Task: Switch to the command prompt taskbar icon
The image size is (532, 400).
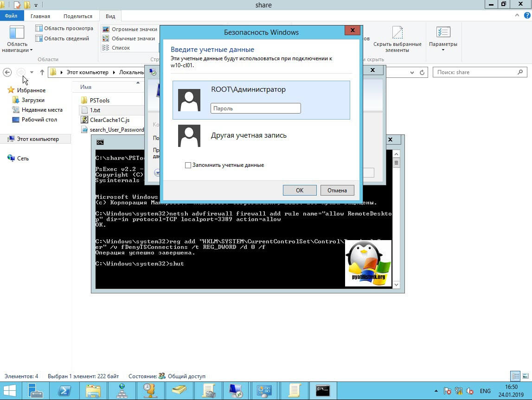Action: coord(323,390)
